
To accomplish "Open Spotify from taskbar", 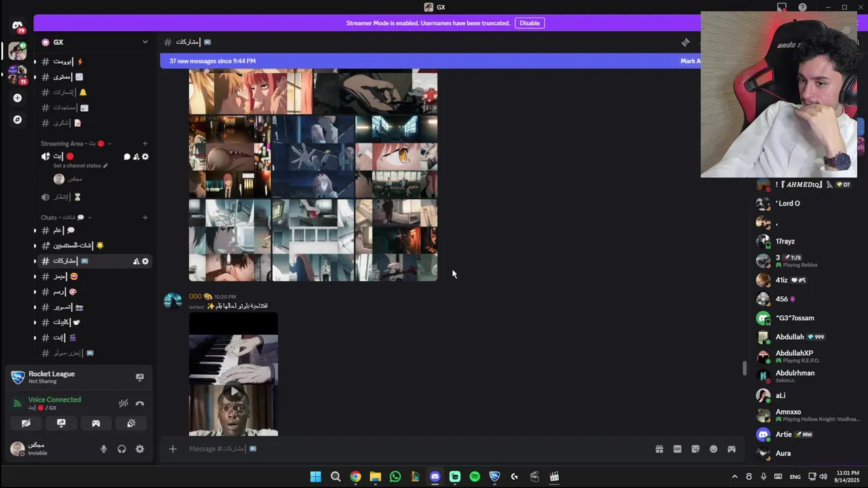I will 475,477.
